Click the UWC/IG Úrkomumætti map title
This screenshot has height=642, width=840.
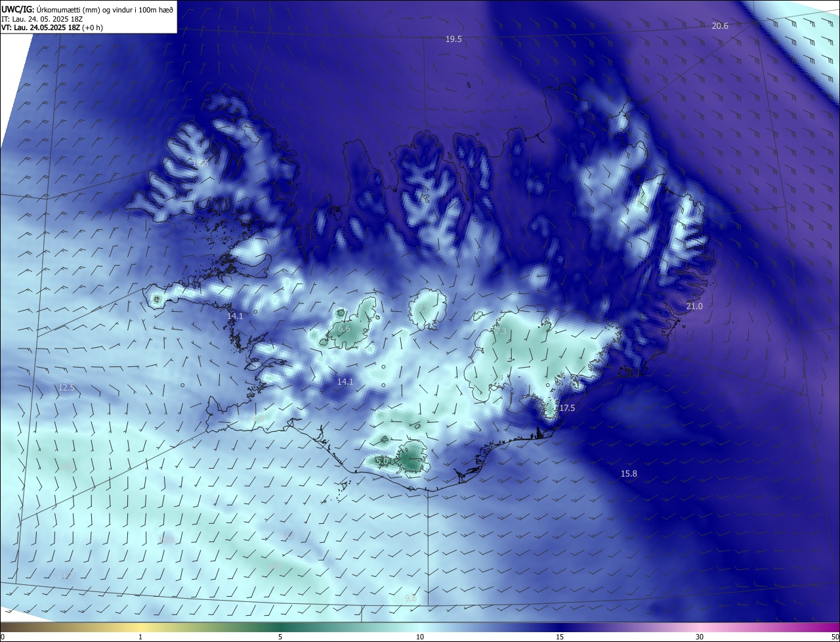[x=87, y=9]
